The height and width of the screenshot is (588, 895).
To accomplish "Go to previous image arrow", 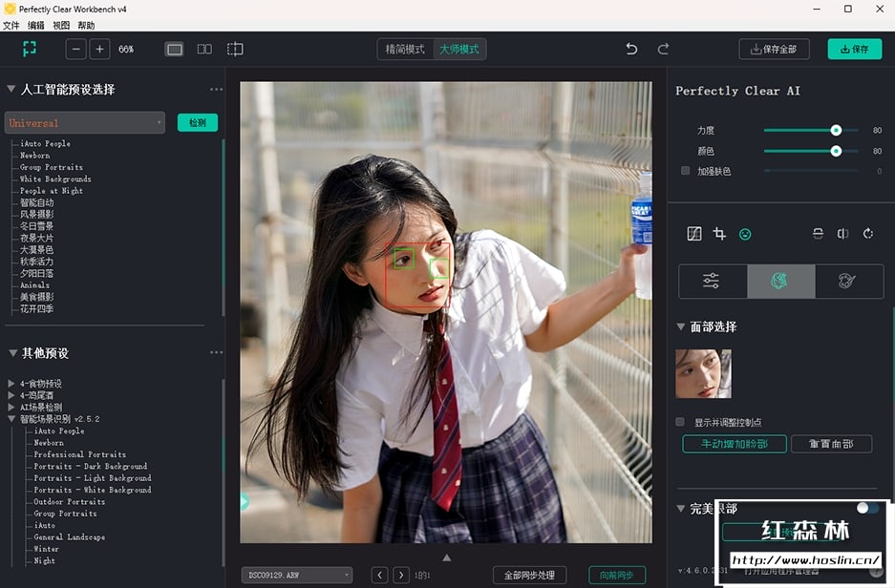I will click(x=379, y=575).
